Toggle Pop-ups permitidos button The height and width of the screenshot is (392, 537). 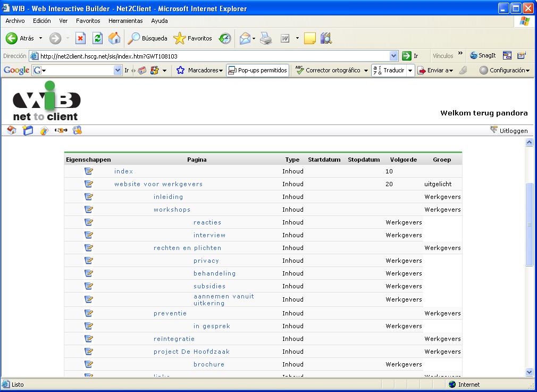point(257,70)
